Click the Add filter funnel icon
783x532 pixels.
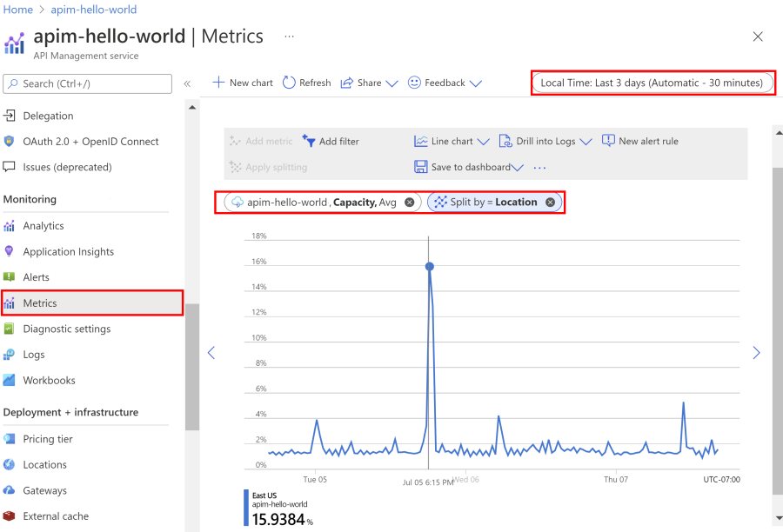click(x=308, y=141)
